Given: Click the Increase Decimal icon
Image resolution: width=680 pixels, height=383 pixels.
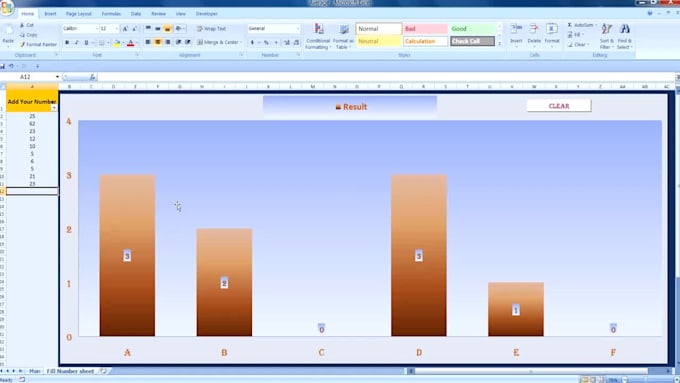Looking at the screenshot, I should tap(287, 43).
